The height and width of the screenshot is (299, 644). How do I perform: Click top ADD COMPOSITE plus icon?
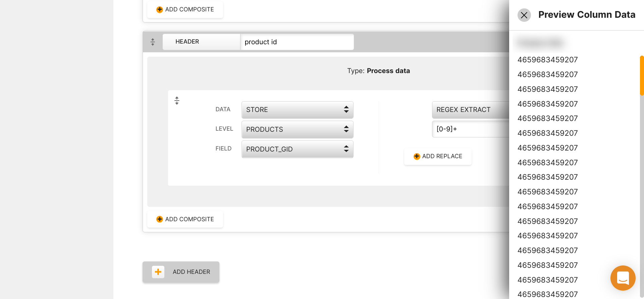(160, 9)
